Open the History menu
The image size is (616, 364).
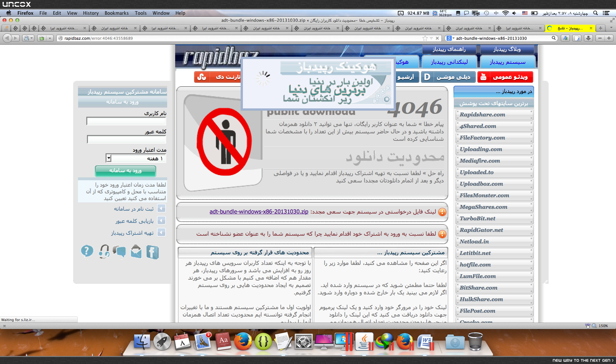[x=91, y=13]
